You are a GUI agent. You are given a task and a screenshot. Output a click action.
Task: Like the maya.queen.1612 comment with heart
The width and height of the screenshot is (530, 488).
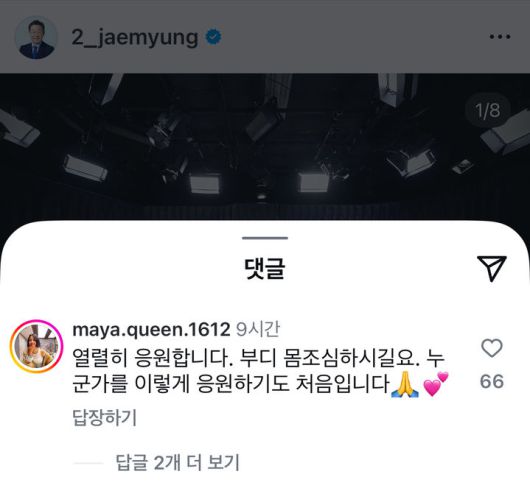pyautogui.click(x=491, y=348)
